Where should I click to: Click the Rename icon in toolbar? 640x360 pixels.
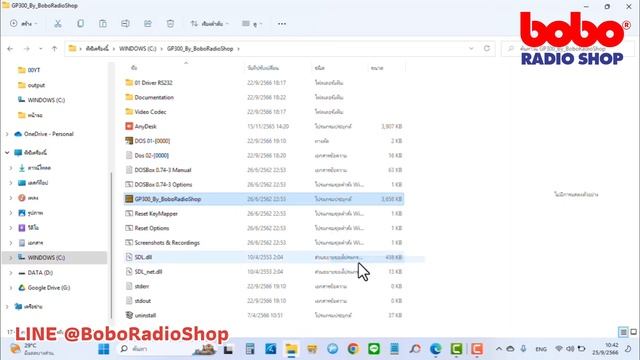point(125,24)
